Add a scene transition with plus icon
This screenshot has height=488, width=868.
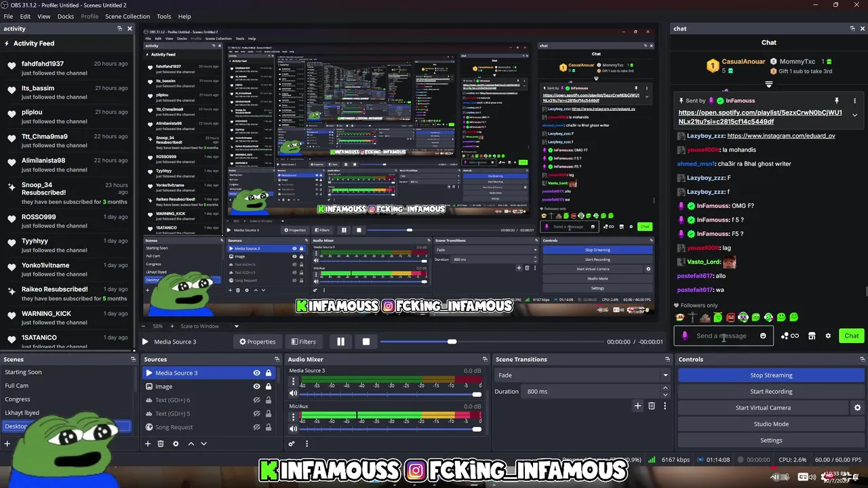click(637, 406)
